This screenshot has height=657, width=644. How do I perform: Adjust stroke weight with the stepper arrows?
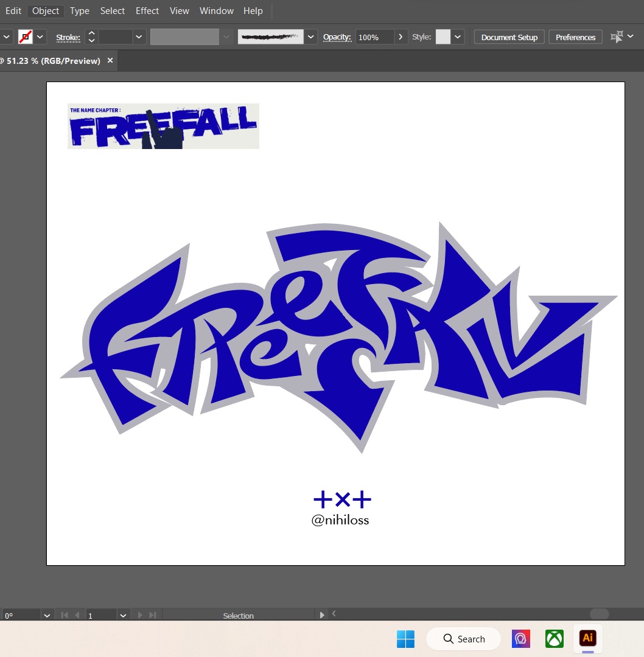pyautogui.click(x=91, y=37)
